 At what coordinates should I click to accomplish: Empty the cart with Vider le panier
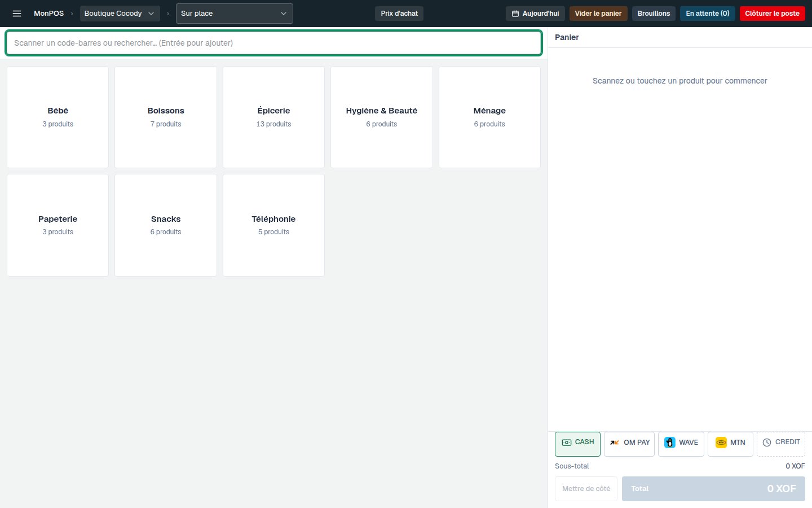(598, 14)
